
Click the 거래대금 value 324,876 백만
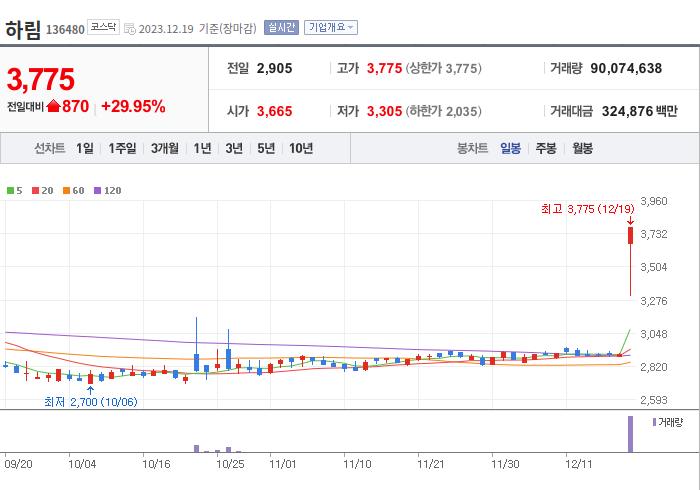[x=640, y=111]
